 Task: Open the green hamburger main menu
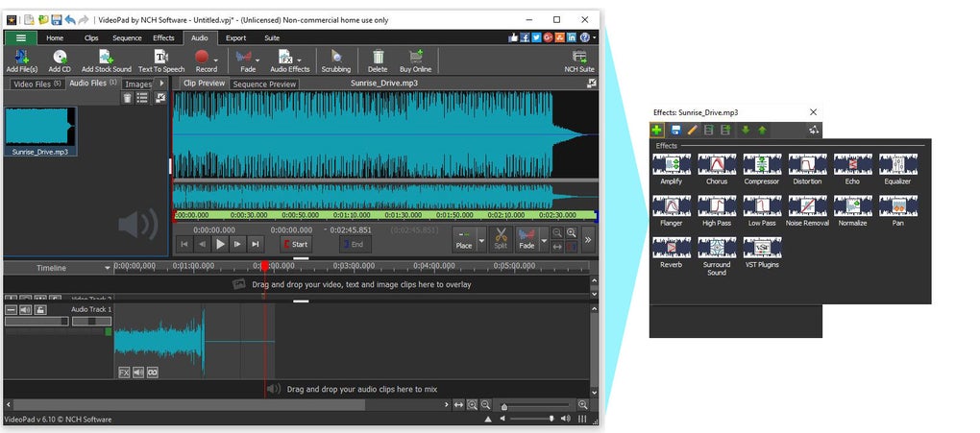click(x=20, y=37)
